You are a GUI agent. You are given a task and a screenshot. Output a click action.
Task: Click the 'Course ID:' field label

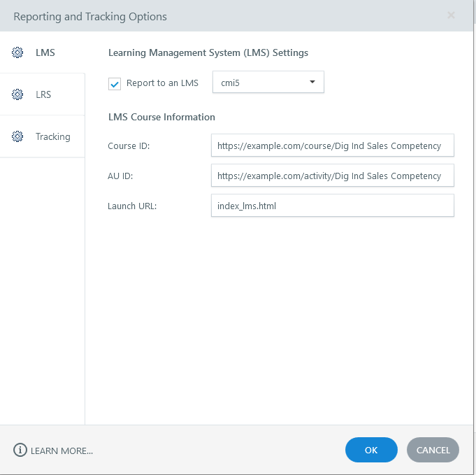click(x=129, y=146)
